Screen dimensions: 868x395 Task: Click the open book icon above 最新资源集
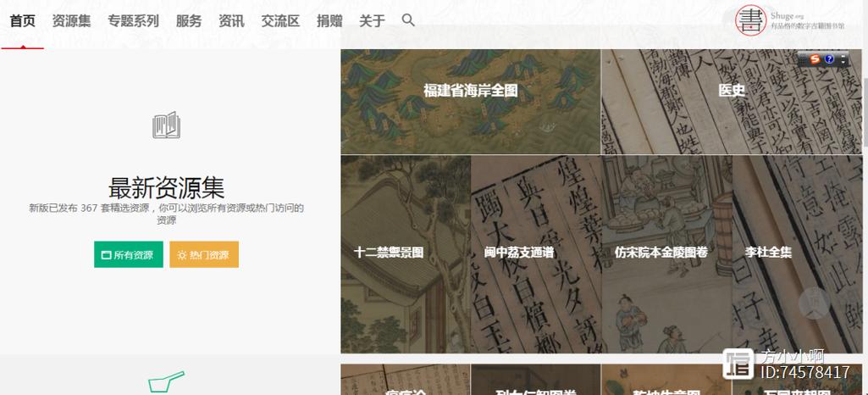pyautogui.click(x=167, y=125)
